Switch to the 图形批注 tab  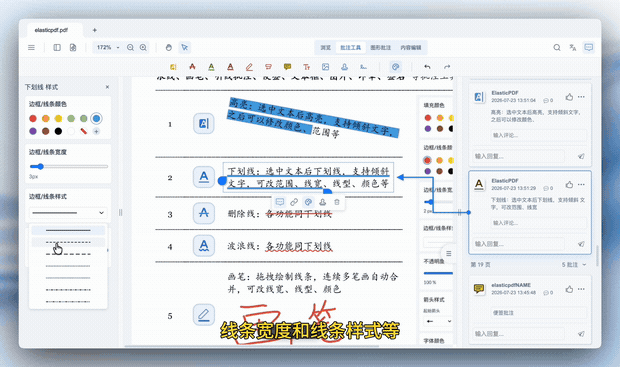[x=380, y=47]
